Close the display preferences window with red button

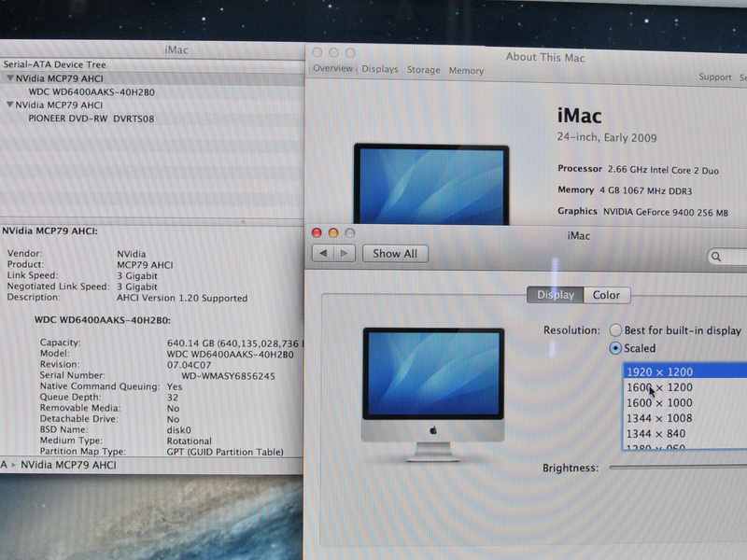[x=317, y=232]
